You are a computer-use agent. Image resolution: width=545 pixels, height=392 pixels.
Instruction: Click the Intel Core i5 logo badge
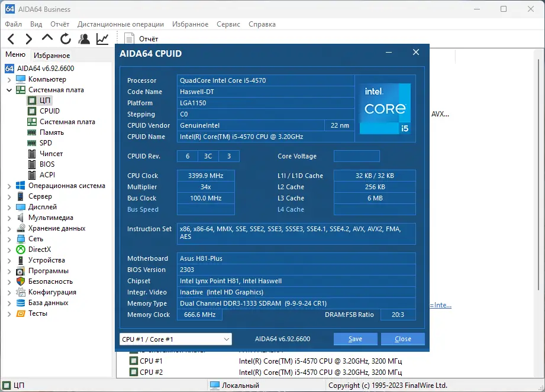(385, 109)
